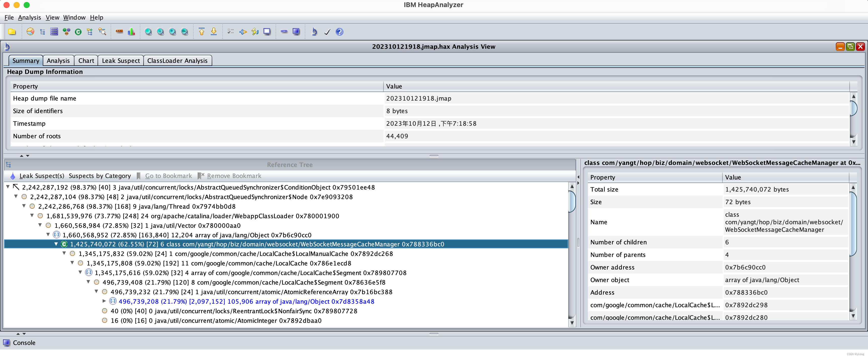Click the green circled C toolbar icon
The width and height of the screenshot is (868, 358).
point(78,32)
